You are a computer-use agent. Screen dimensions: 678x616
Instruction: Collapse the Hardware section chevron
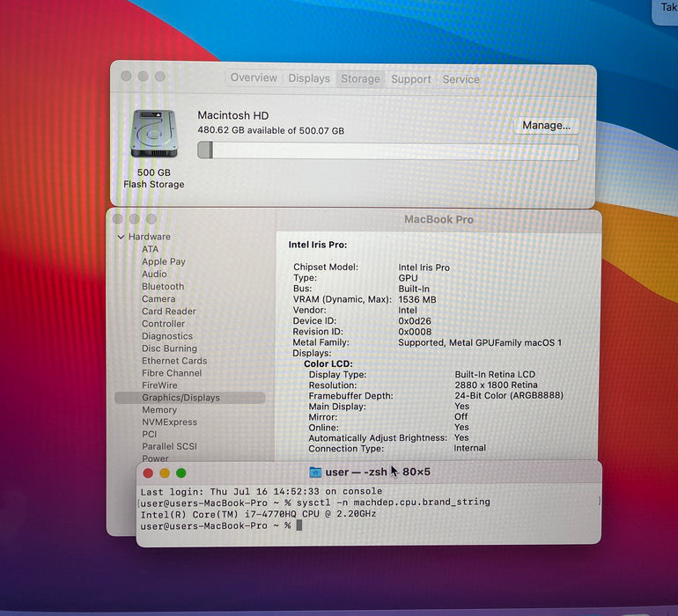121,237
